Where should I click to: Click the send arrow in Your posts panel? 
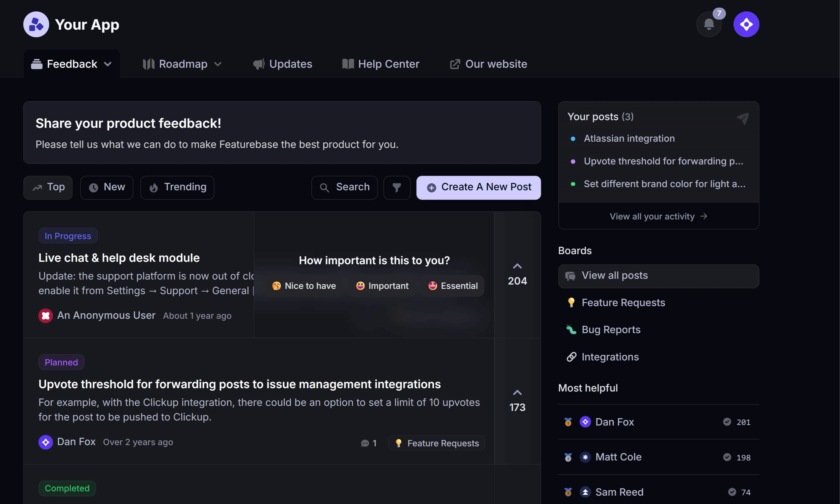click(743, 118)
